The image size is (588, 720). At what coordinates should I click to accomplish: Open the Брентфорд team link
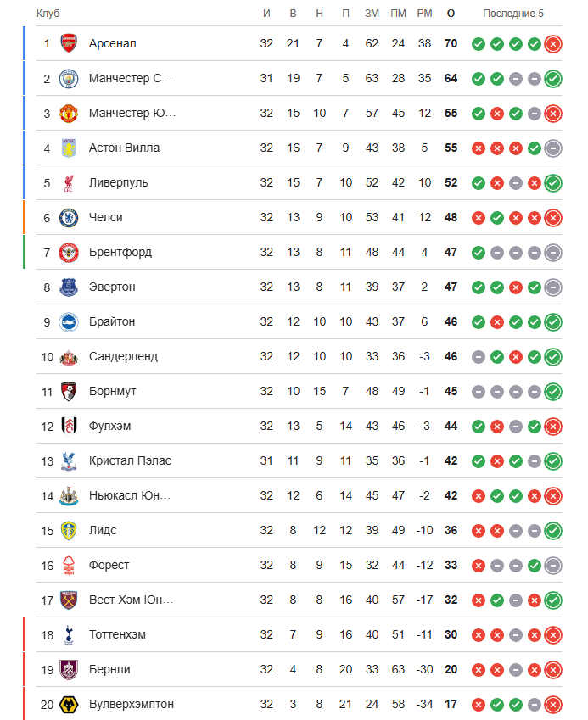coord(120,252)
